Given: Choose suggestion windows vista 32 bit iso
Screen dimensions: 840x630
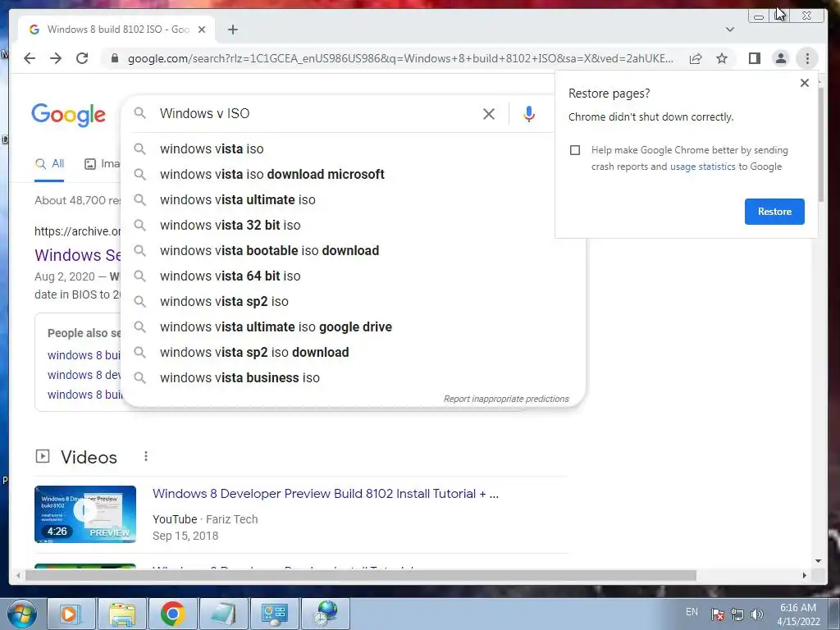Looking at the screenshot, I should click(x=354, y=225).
